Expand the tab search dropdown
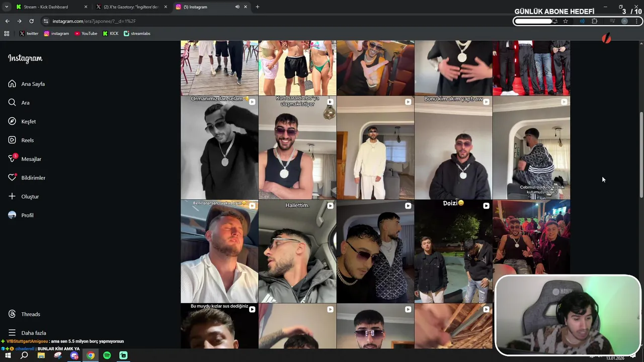The height and width of the screenshot is (362, 644). click(x=7, y=7)
